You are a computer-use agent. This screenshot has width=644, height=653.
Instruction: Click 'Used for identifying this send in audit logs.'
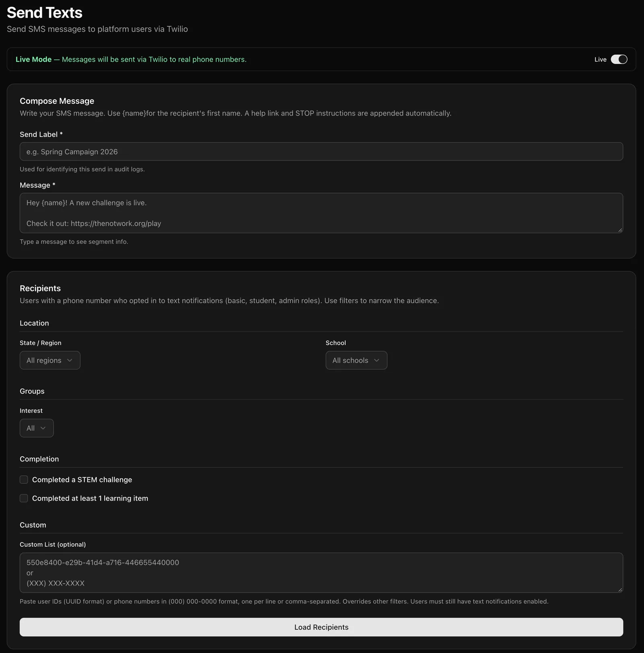pos(82,169)
